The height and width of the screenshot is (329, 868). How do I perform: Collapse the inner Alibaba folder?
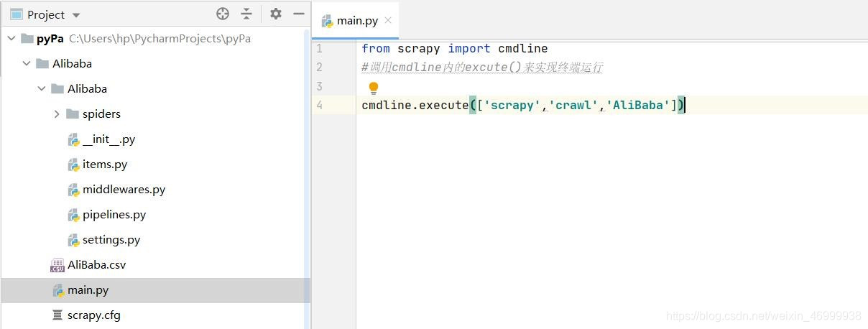click(x=42, y=89)
